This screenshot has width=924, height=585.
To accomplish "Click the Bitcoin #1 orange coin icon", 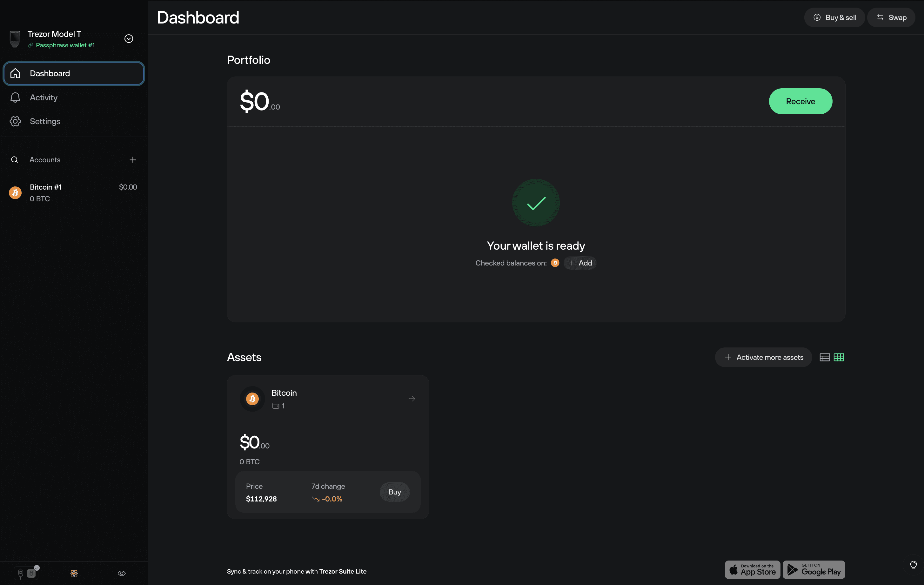I will (x=15, y=193).
